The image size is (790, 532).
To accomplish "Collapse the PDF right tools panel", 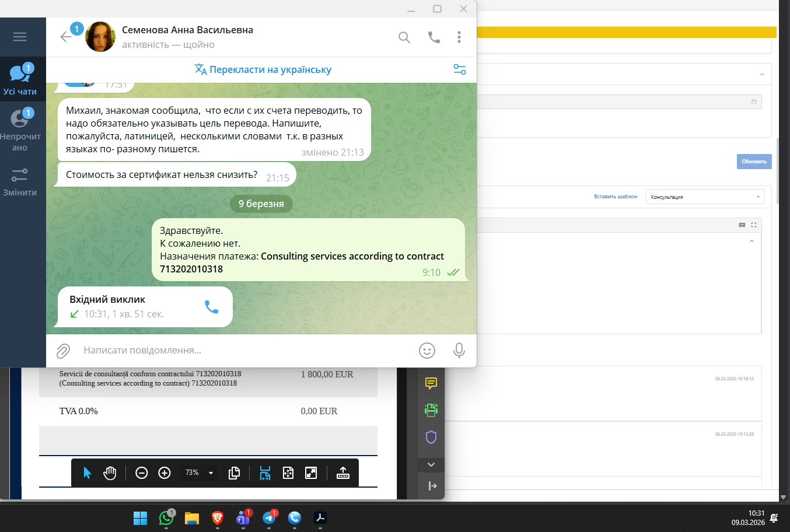I will point(432,486).
